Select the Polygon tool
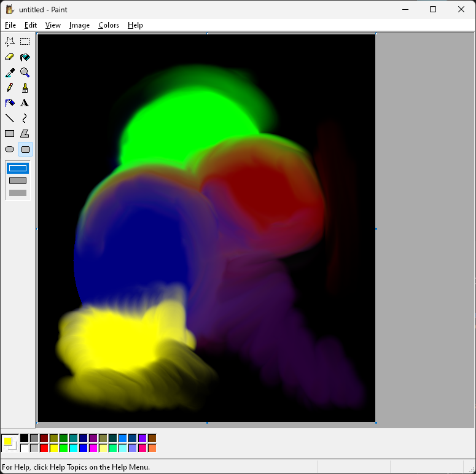 [x=25, y=133]
